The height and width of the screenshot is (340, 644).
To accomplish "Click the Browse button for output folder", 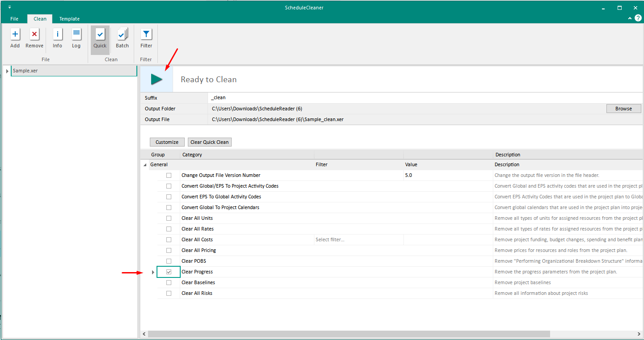I will (623, 109).
